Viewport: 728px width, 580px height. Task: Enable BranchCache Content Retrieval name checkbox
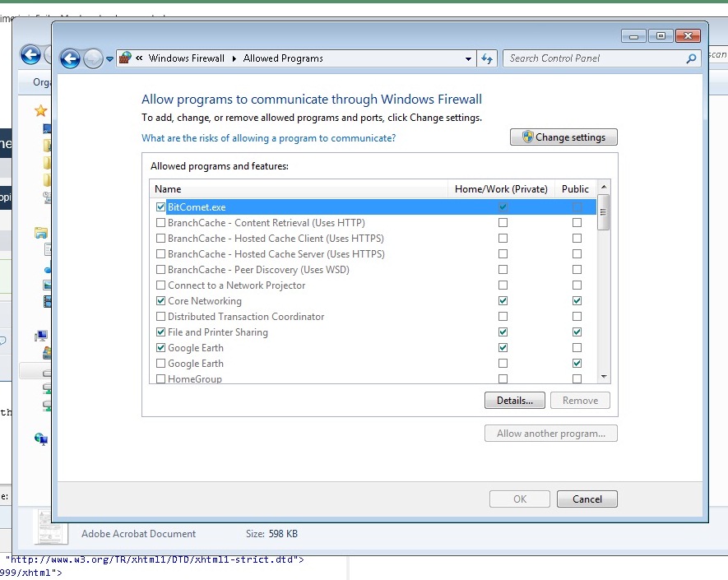click(x=160, y=222)
